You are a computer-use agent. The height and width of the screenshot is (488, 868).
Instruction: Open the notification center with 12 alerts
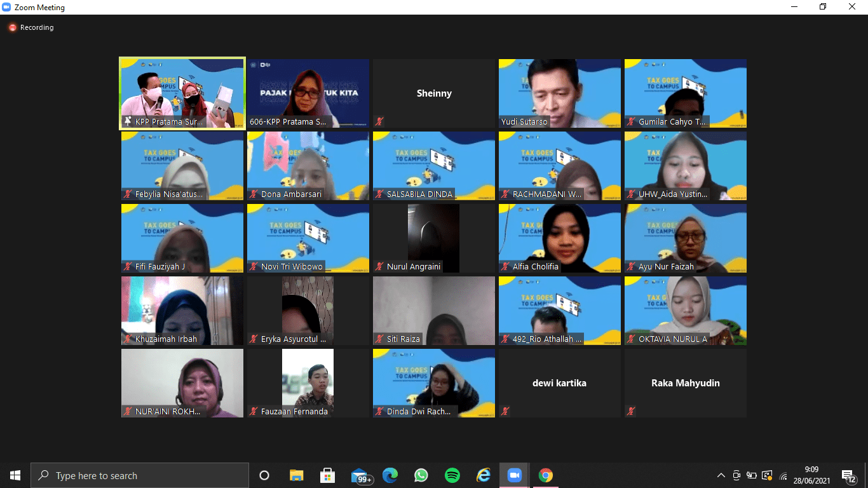click(x=848, y=475)
